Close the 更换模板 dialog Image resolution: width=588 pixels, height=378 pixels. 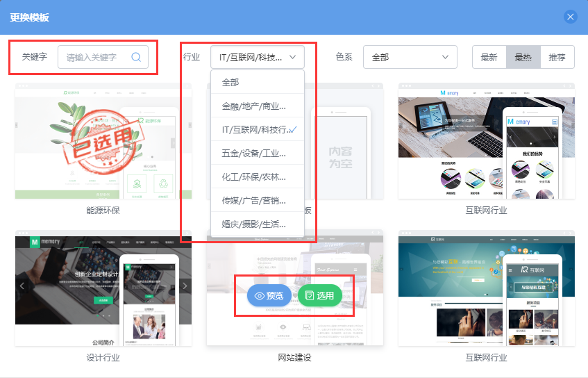pyautogui.click(x=571, y=17)
